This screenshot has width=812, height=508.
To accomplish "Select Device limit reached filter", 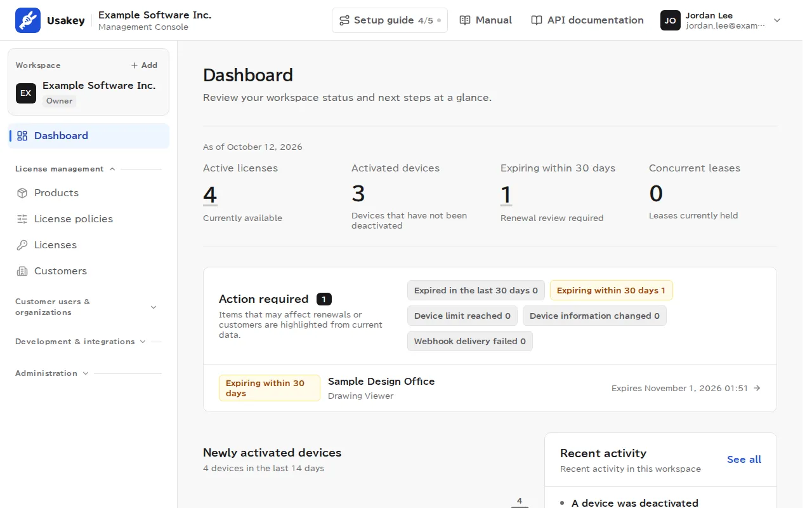I will point(462,316).
